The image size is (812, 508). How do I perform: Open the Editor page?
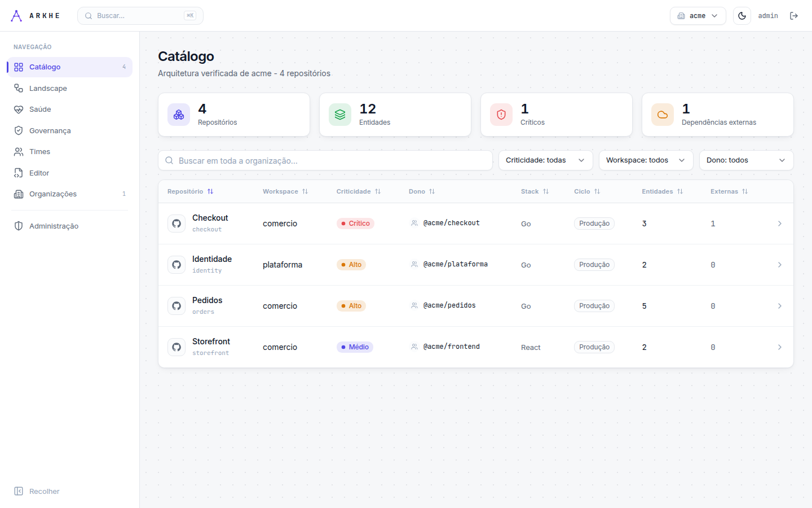pyautogui.click(x=70, y=173)
